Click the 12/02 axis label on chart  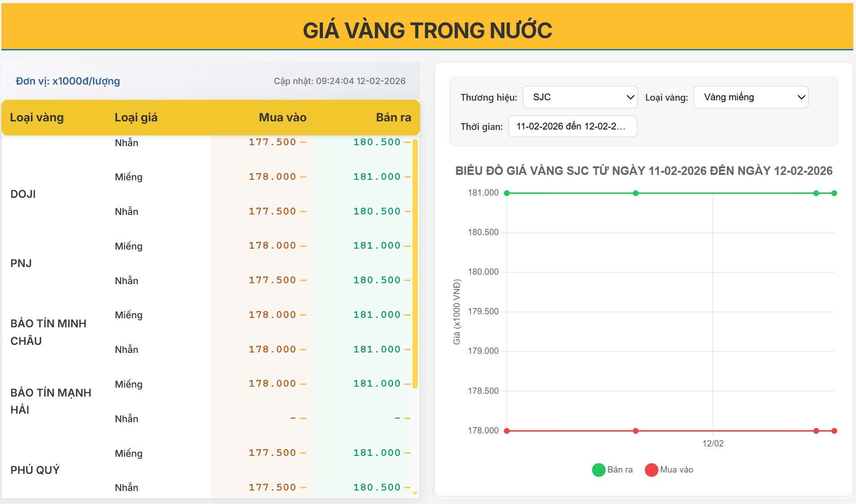tap(713, 444)
